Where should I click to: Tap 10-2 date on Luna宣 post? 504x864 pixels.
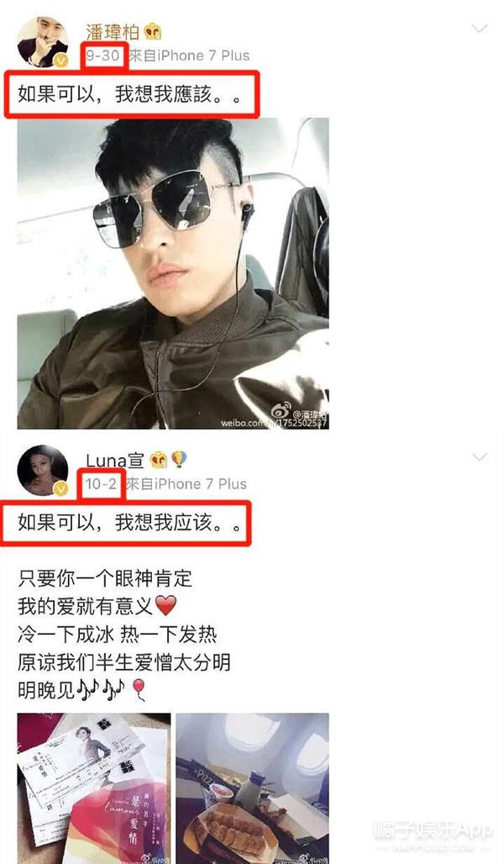pos(101,484)
